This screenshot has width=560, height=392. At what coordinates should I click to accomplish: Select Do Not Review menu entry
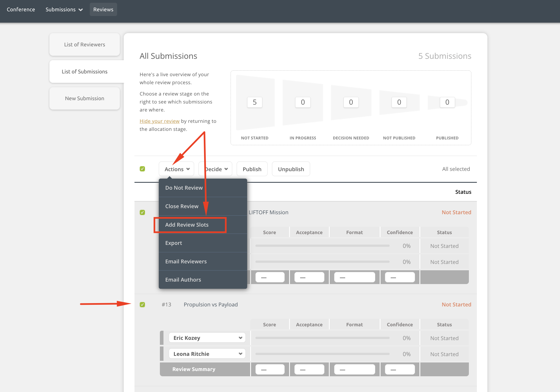[x=184, y=188]
